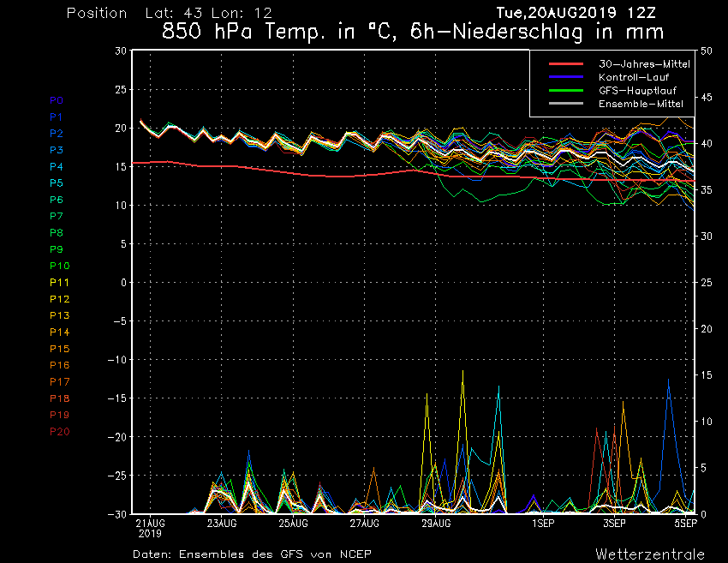This screenshot has width=728, height=563.
Task: Select the P5 ensemble member label
Action: point(56,183)
